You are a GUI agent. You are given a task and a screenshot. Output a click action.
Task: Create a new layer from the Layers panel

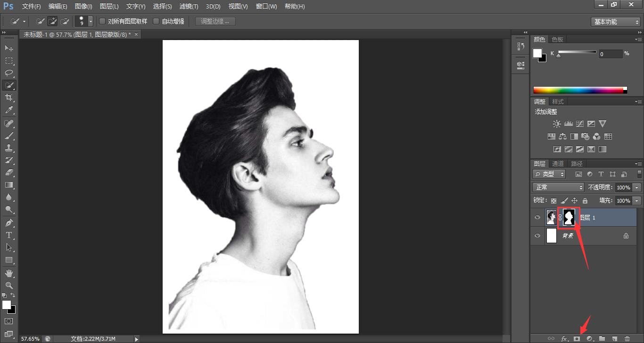(x=614, y=338)
